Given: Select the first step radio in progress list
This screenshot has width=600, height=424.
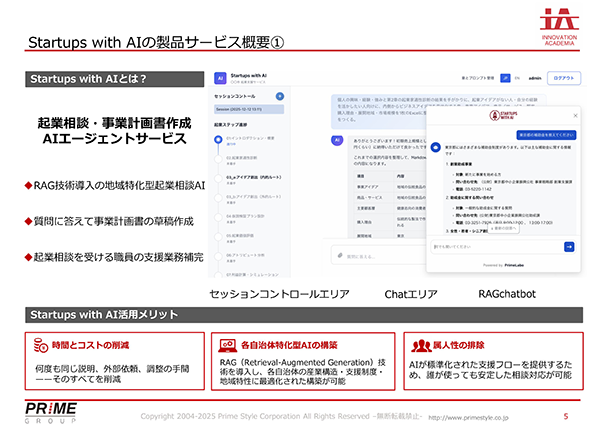Looking at the screenshot, I should coord(218,139).
